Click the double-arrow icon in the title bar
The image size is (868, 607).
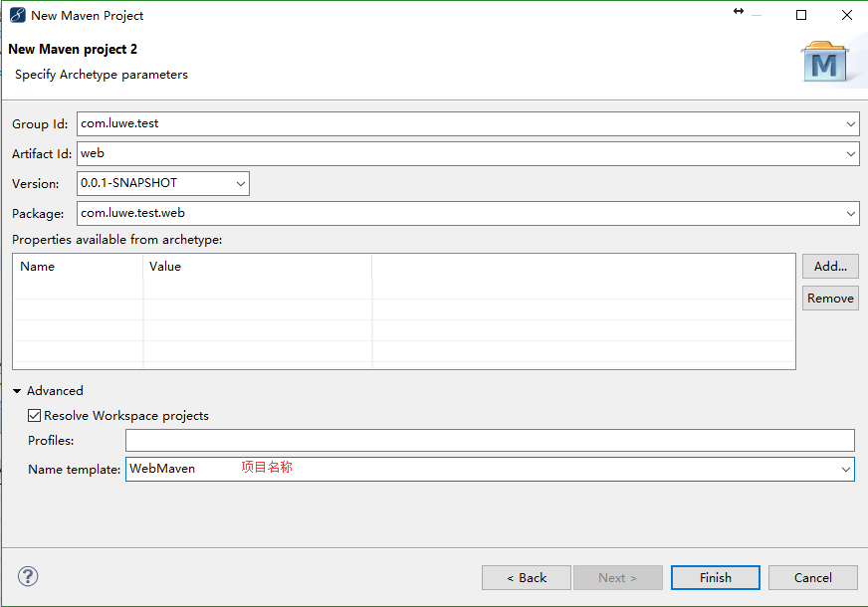click(x=739, y=11)
